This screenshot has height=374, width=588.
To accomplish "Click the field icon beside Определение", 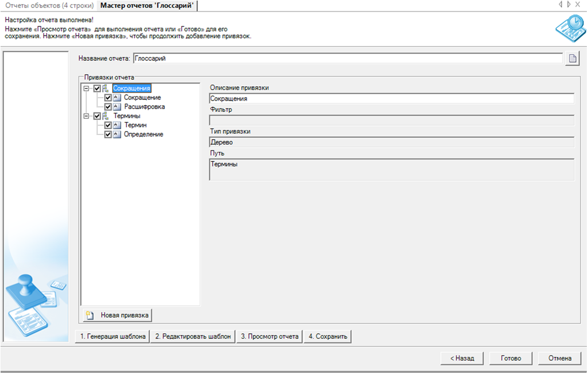I will point(117,134).
